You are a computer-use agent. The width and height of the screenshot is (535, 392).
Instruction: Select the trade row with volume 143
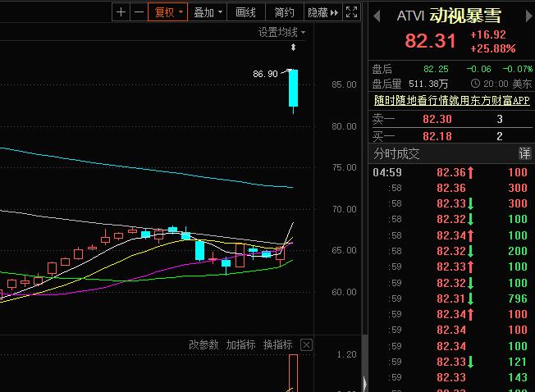pos(450,377)
